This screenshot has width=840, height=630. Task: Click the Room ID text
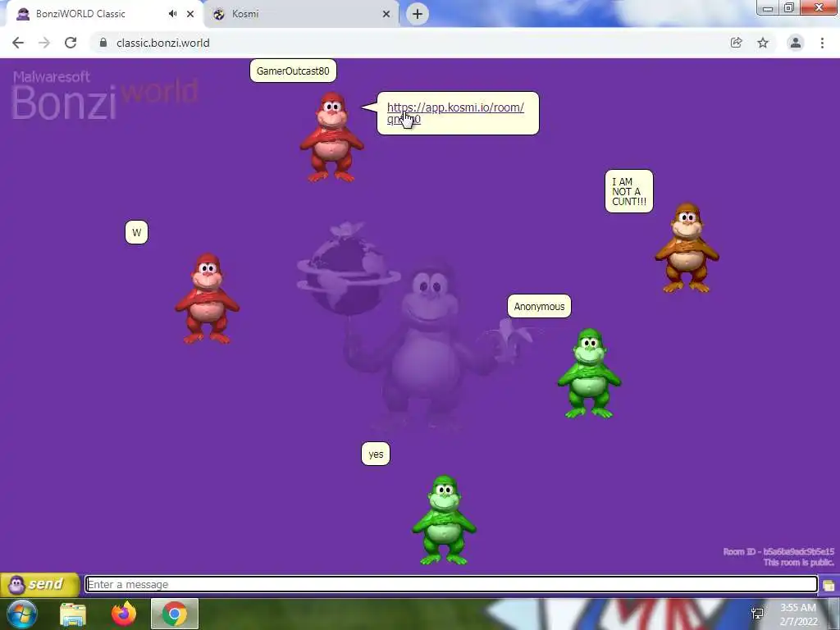pos(778,551)
